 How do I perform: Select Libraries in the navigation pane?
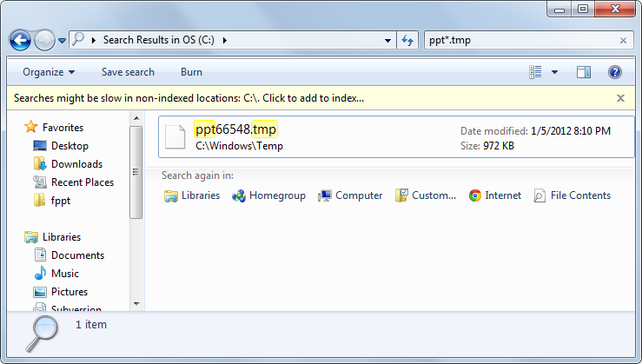62,237
